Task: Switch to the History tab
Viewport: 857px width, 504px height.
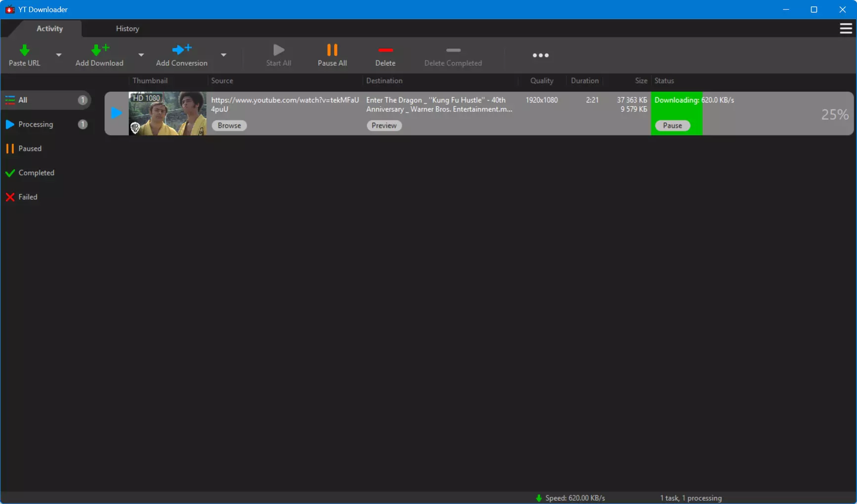Action: click(128, 29)
